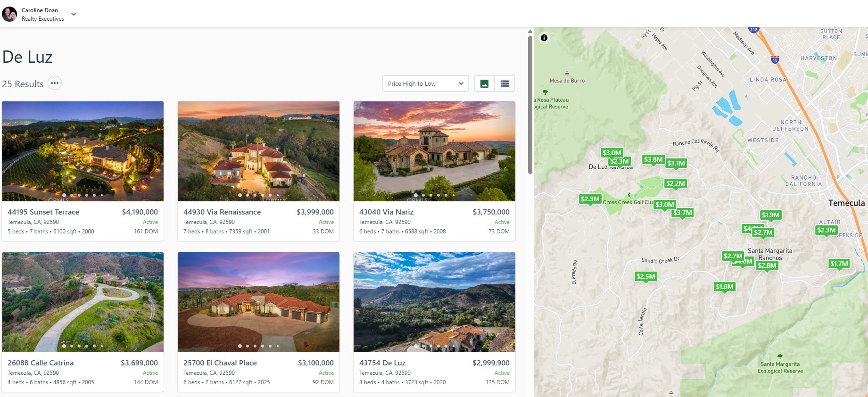868x397 pixels.
Task: Click the $2.5M map marker
Action: point(645,276)
